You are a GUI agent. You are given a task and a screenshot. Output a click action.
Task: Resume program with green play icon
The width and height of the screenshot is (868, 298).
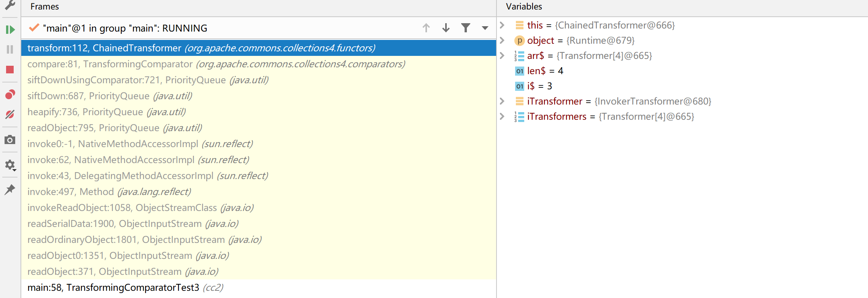click(x=10, y=30)
